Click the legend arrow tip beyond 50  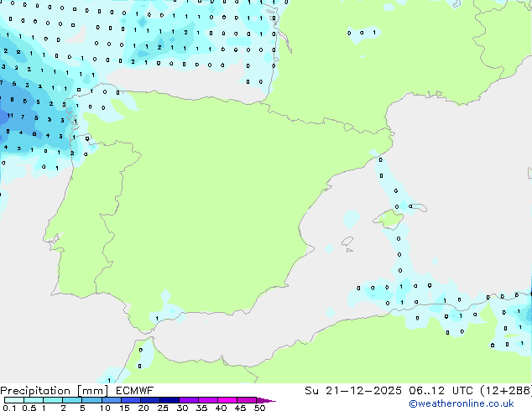(266, 401)
